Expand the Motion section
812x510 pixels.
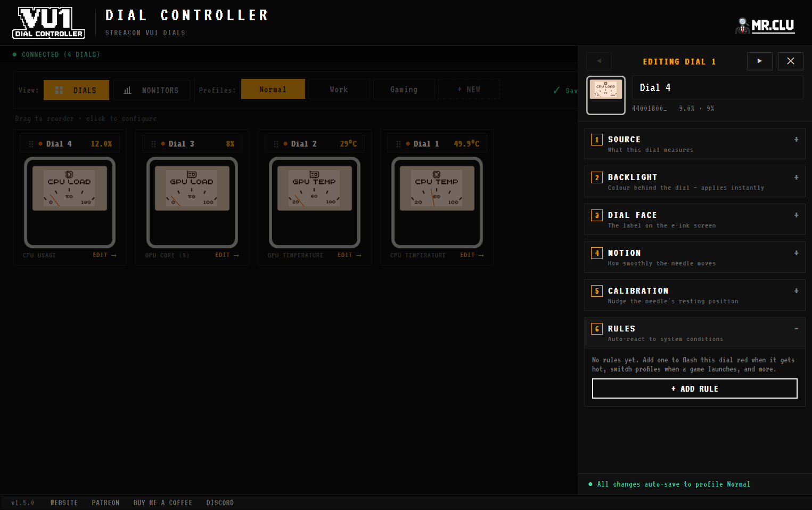(x=695, y=257)
